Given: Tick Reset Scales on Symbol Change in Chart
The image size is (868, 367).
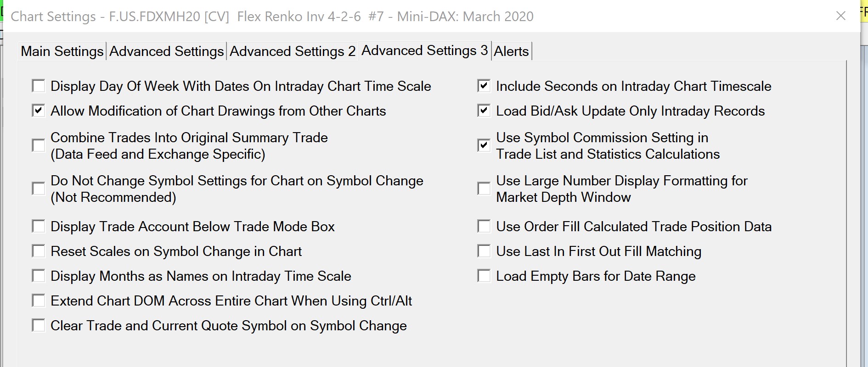Looking at the screenshot, I should (39, 251).
